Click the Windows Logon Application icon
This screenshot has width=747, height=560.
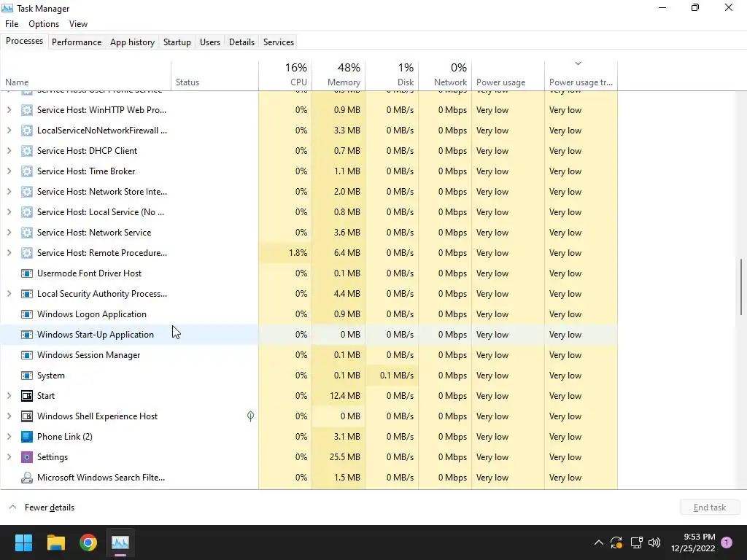(27, 314)
